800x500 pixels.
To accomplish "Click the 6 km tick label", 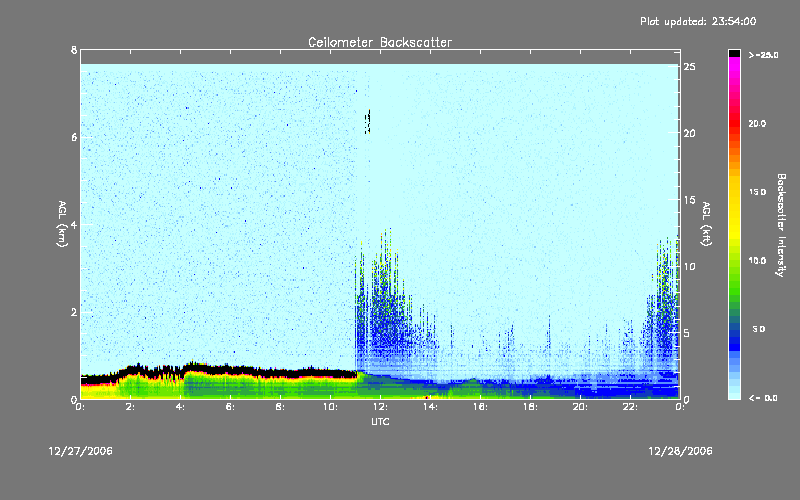I will tap(74, 137).
